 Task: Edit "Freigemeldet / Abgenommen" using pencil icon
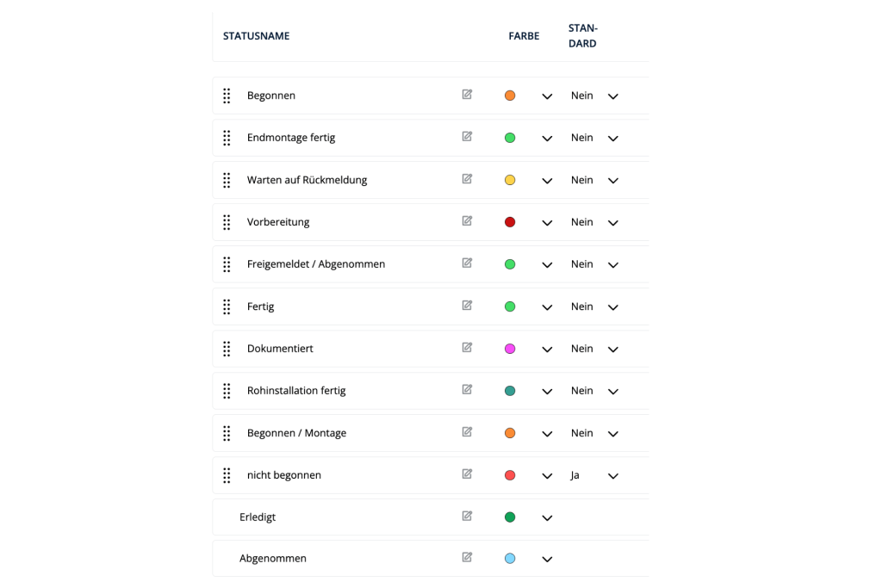click(467, 263)
